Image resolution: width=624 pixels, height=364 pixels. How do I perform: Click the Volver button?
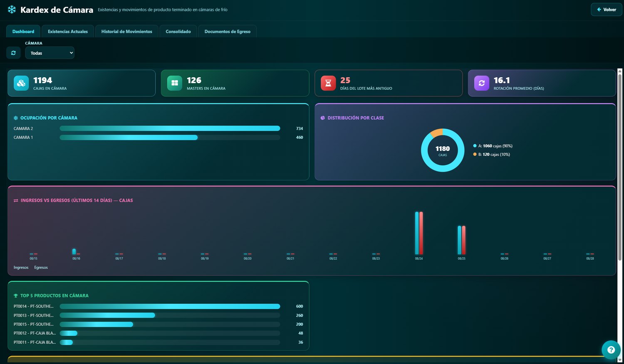(607, 10)
